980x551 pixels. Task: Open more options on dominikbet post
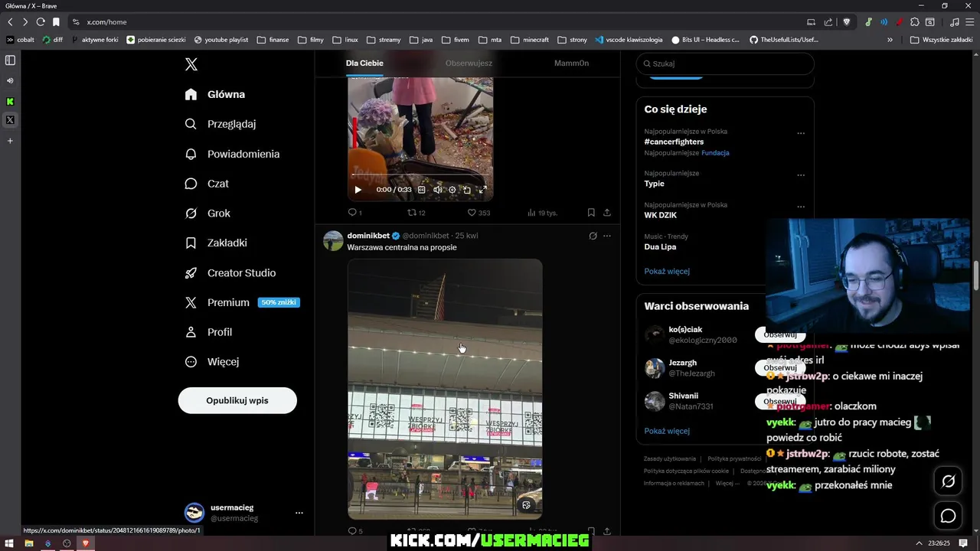(607, 236)
